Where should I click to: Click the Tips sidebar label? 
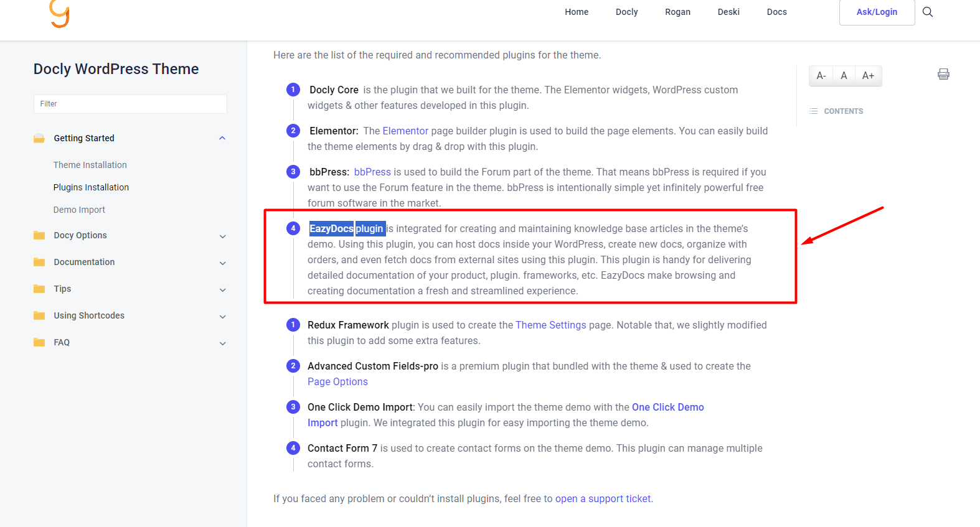[62, 289]
